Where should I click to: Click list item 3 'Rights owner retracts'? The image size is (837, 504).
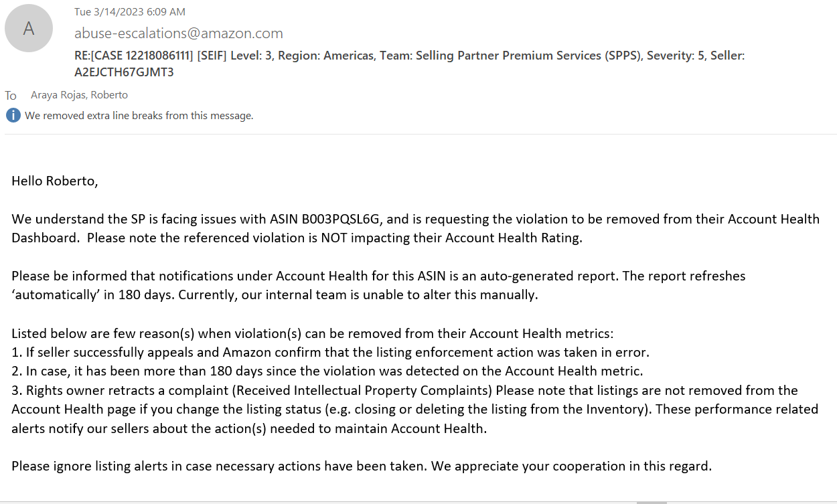coord(415,409)
